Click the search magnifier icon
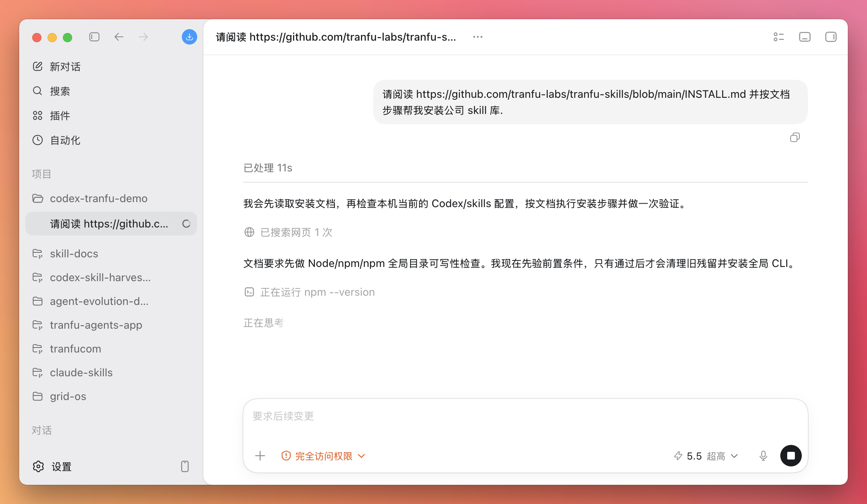Image resolution: width=867 pixels, height=504 pixels. tap(38, 91)
